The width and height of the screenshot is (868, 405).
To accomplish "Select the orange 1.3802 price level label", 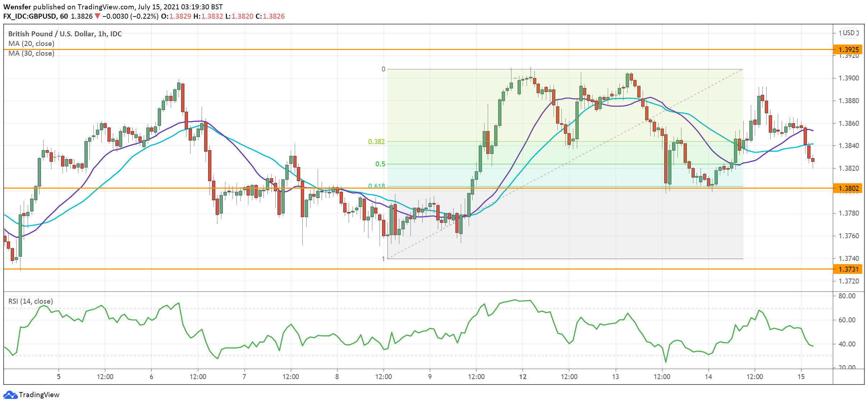I will [x=848, y=188].
